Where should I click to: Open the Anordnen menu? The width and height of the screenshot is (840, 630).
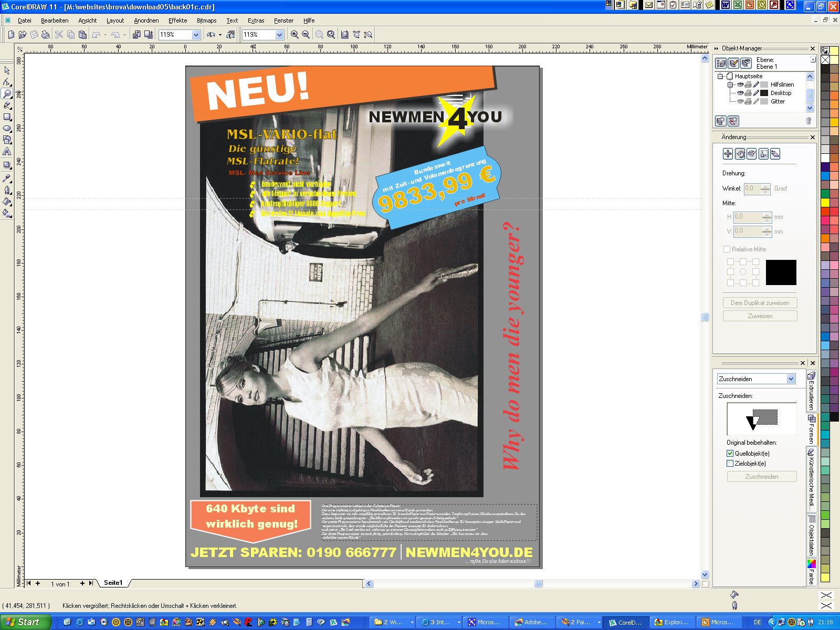(146, 20)
